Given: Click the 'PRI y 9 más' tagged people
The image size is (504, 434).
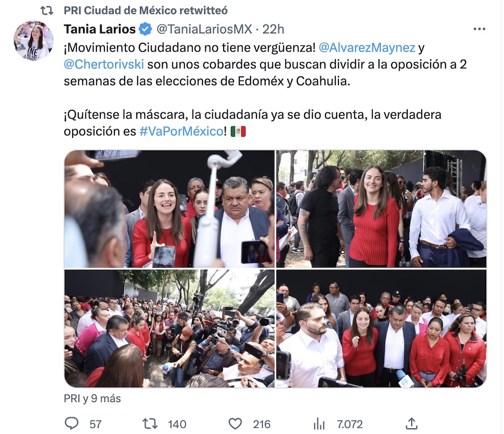Looking at the screenshot, I should [x=92, y=398].
